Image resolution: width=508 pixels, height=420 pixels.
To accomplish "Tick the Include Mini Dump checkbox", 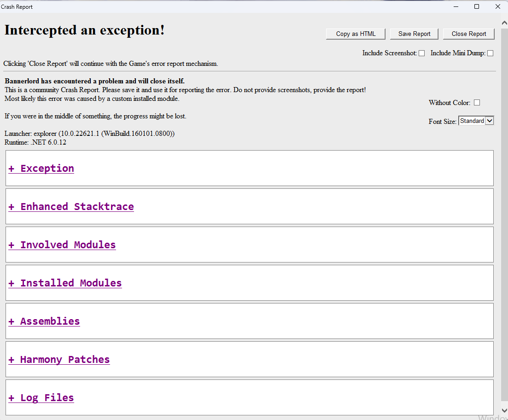I will (490, 53).
